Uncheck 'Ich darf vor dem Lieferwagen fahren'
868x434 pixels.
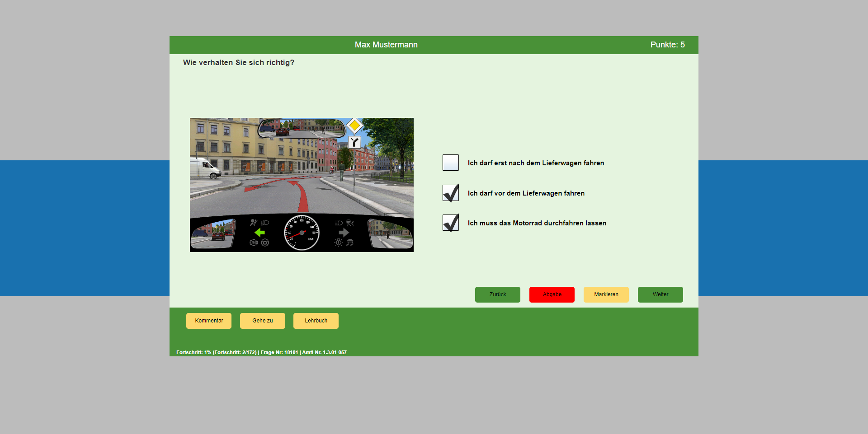(x=450, y=193)
